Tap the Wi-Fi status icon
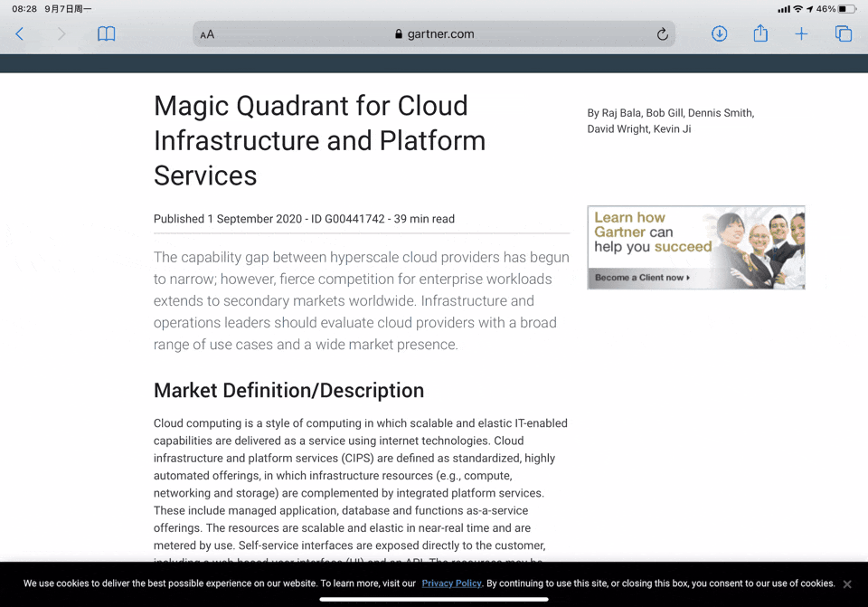This screenshot has width=868, height=607. [x=797, y=9]
